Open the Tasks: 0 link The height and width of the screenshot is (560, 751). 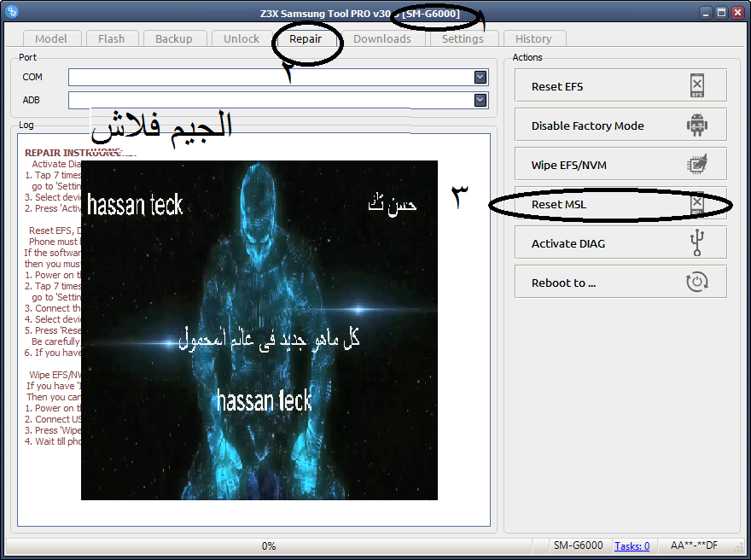coord(632,546)
